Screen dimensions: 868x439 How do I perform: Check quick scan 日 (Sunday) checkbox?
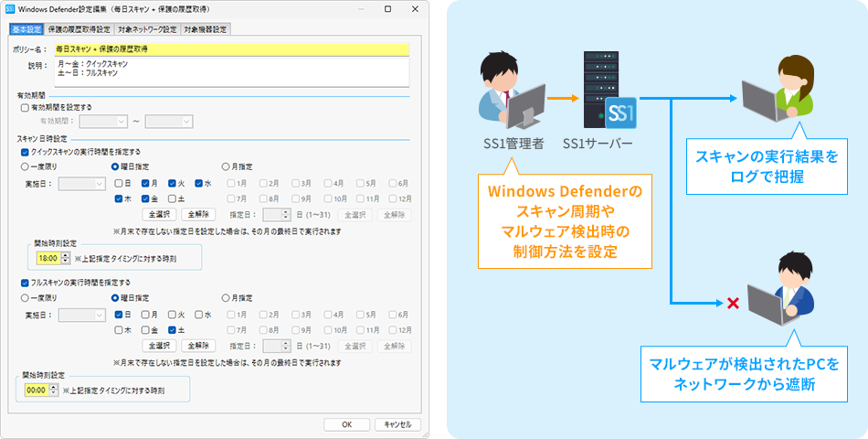(119, 184)
